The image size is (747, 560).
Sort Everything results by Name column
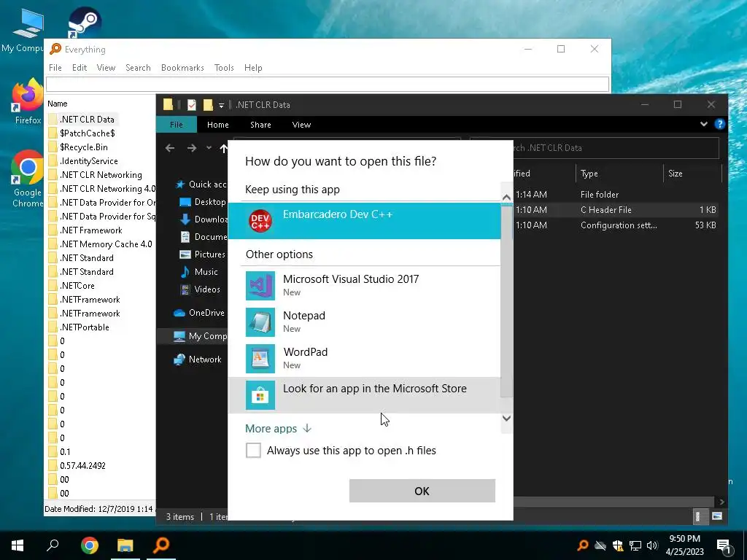pyautogui.click(x=57, y=104)
